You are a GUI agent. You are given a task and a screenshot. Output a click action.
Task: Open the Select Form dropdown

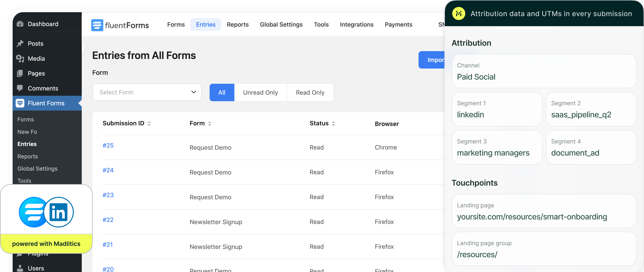tap(147, 92)
